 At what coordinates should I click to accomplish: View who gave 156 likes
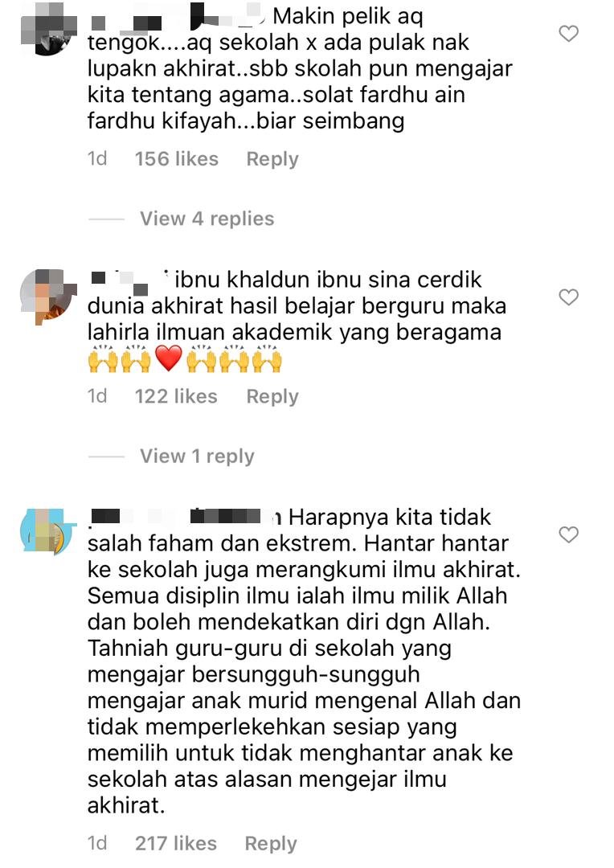tap(177, 159)
